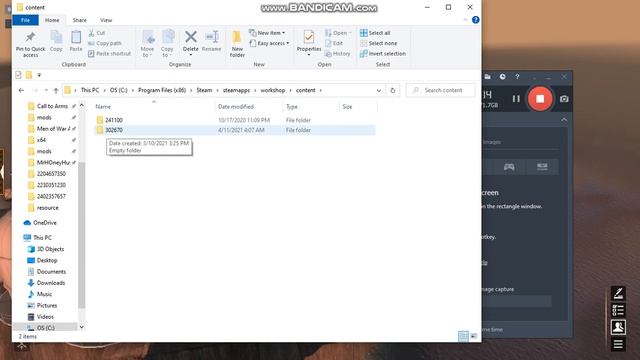Click the Cut command
This screenshot has width=640, height=360.
click(x=97, y=33)
